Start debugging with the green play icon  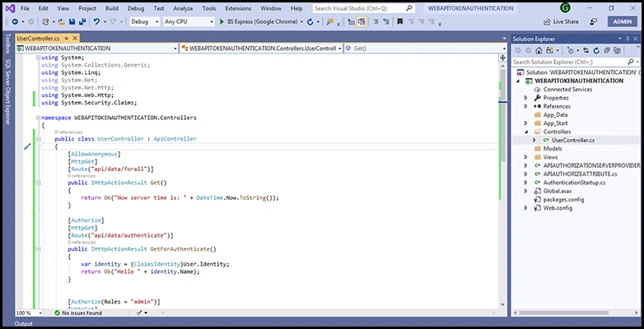click(222, 21)
